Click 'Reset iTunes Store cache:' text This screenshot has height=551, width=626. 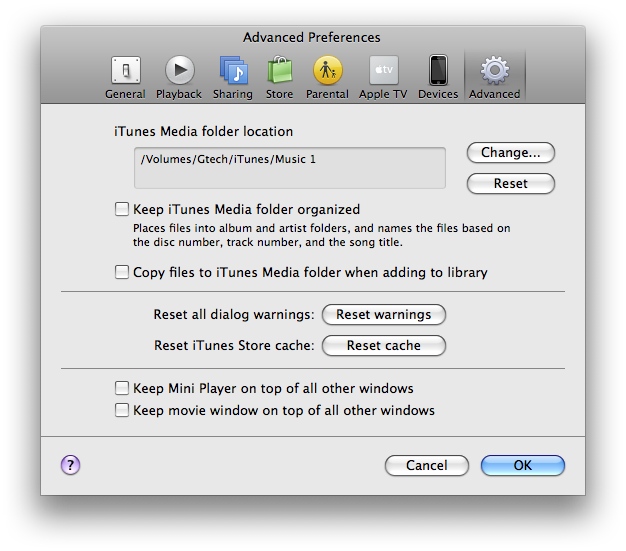234,345
